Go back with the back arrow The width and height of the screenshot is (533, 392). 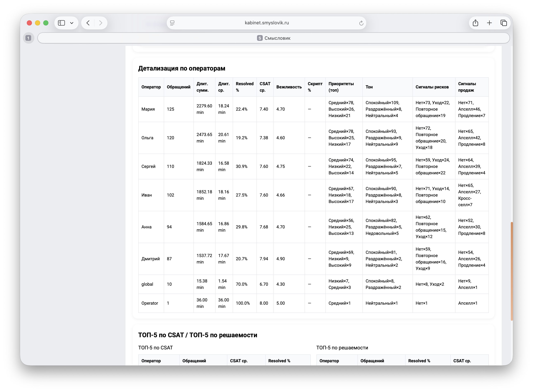(x=88, y=23)
